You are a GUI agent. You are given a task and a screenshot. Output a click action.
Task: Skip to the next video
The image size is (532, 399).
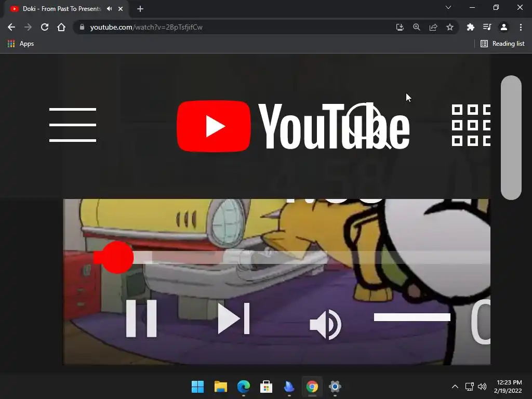click(233, 318)
